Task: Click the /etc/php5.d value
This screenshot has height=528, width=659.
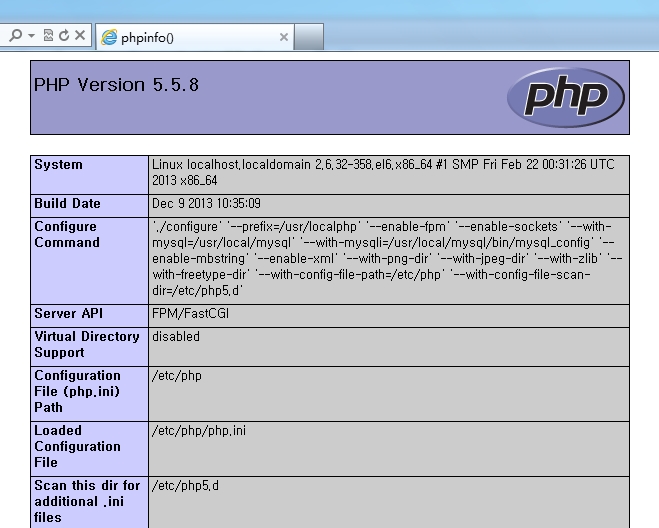Action: pyautogui.click(x=185, y=486)
